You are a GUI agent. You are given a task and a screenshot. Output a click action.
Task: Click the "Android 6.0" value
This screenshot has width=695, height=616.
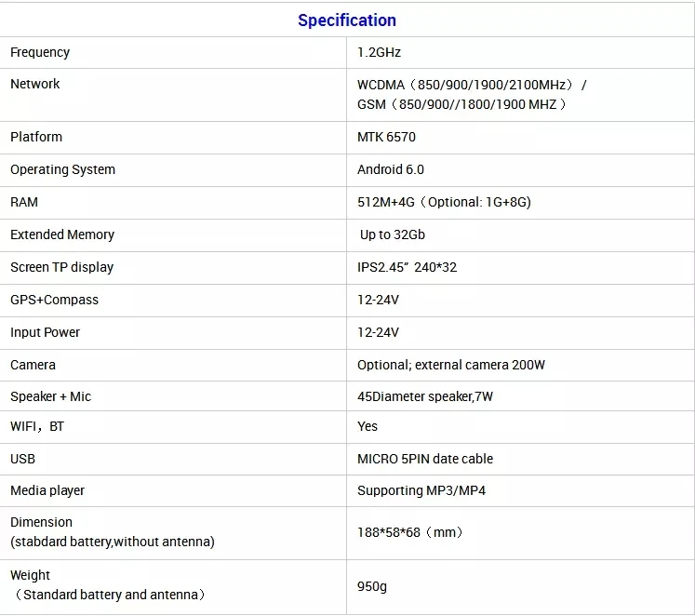tap(391, 169)
